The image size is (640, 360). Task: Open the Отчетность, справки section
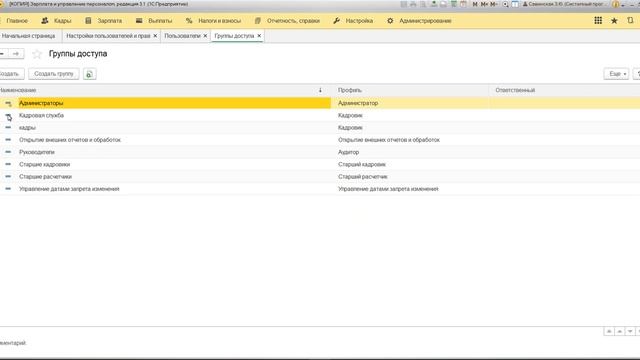point(293,20)
